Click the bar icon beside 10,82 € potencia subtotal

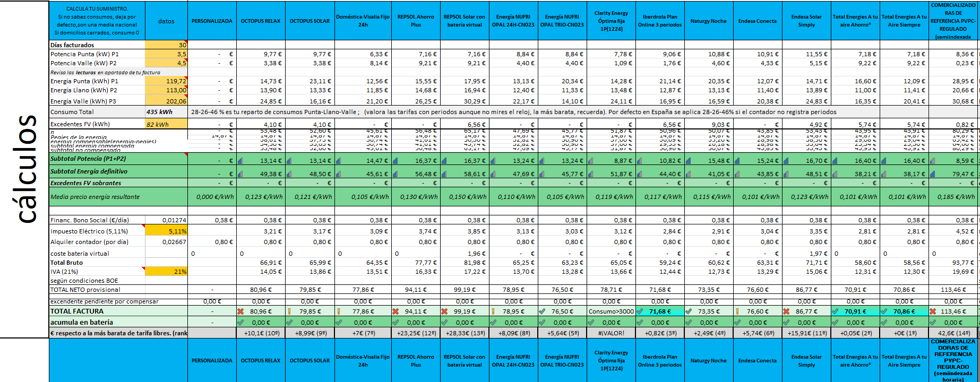(640, 160)
